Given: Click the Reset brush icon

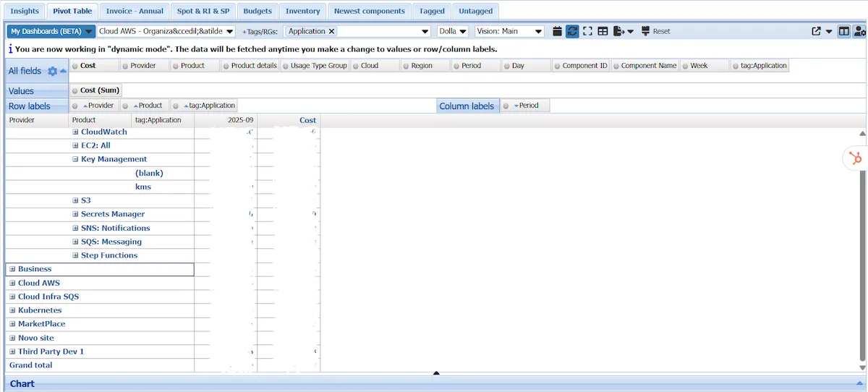Looking at the screenshot, I should coord(644,31).
